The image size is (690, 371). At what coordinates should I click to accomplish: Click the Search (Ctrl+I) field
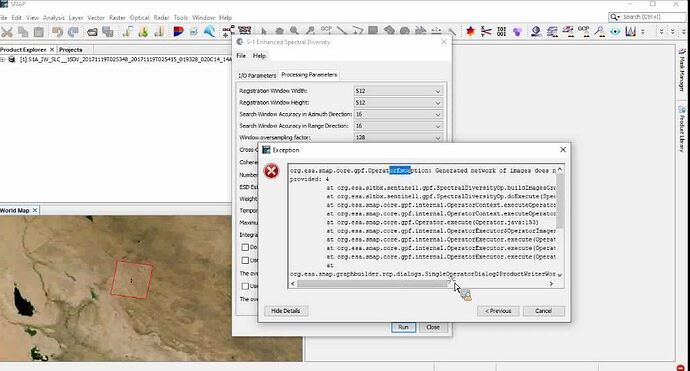647,17
